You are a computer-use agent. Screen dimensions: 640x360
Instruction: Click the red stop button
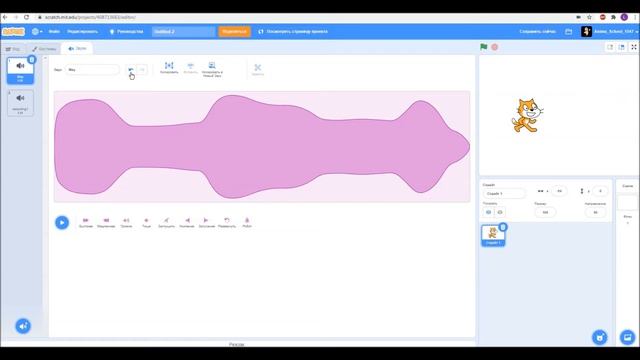(495, 47)
